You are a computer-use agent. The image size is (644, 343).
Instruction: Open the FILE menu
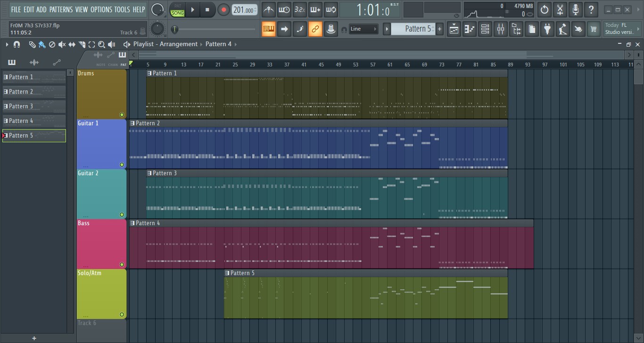(x=16, y=9)
